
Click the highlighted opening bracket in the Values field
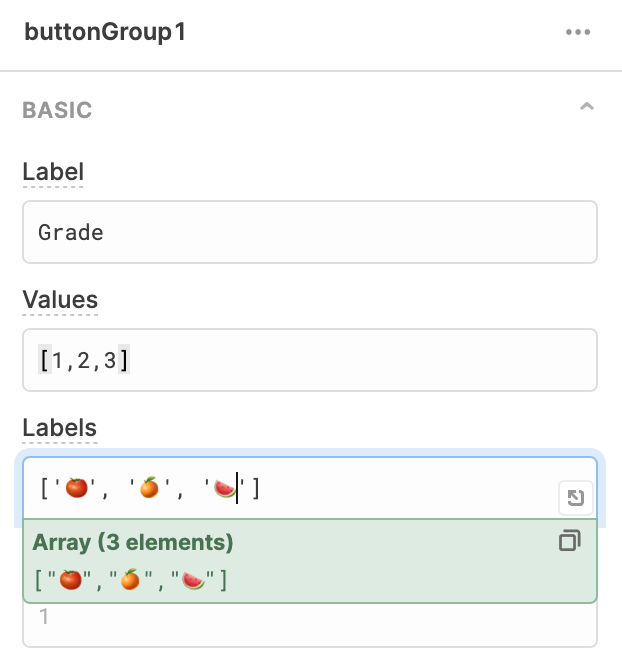pyautogui.click(x=45, y=360)
